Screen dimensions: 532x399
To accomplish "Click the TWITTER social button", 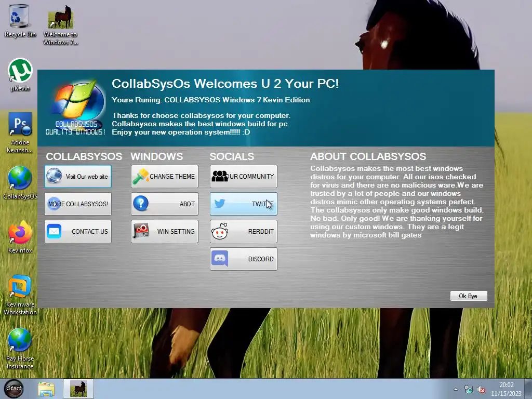I will point(244,204).
